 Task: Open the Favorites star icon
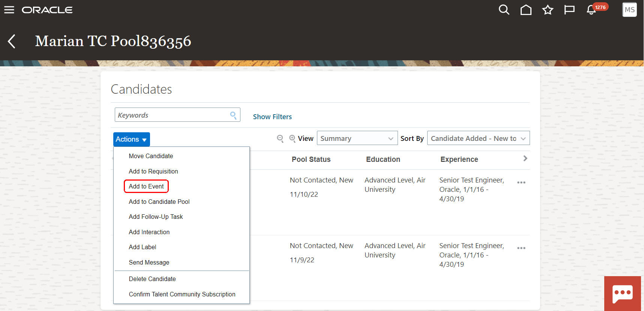[x=548, y=10]
